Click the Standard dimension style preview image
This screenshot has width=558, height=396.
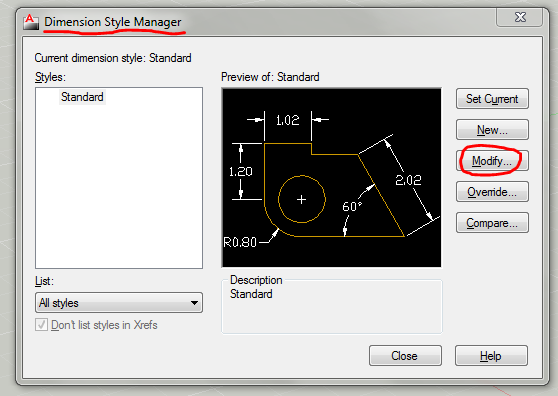(331, 178)
